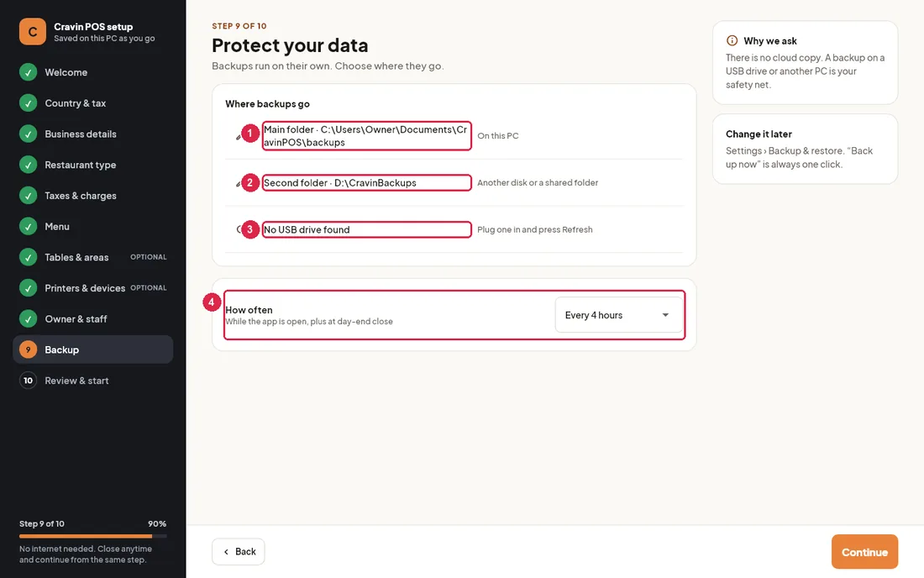Click the check icon for Restaurant type
Viewport: 924px width, 578px height.
pos(28,165)
